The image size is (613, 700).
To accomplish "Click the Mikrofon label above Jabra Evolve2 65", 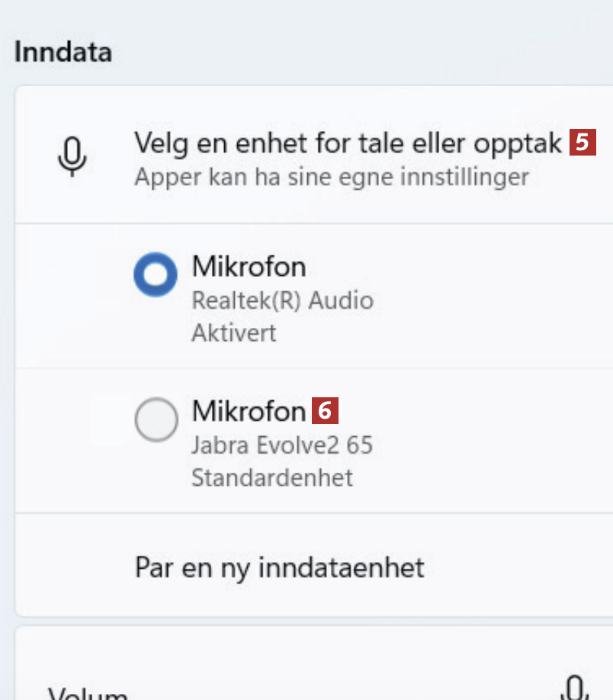I will click(x=249, y=412).
